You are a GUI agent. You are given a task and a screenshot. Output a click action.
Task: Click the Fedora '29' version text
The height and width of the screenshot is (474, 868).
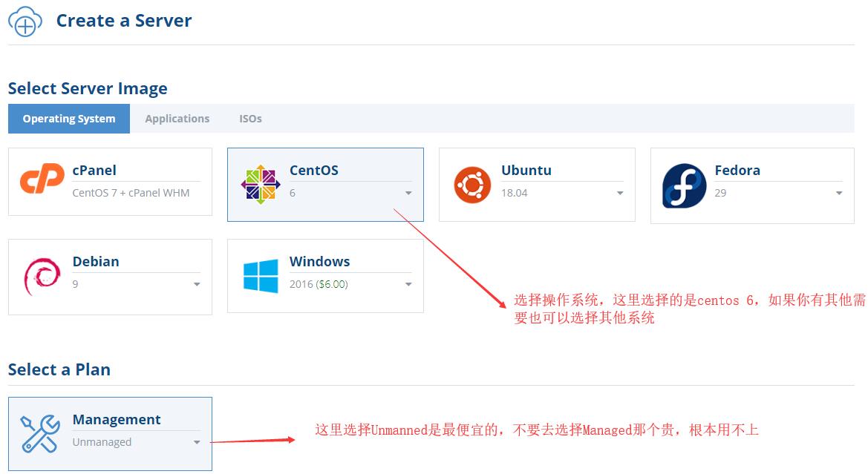[x=720, y=193]
